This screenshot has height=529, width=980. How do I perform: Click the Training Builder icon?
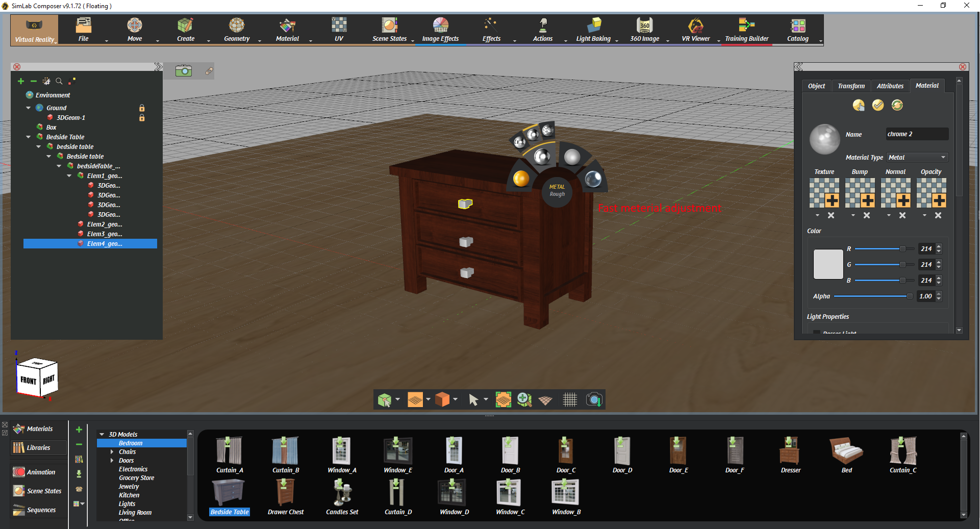pyautogui.click(x=746, y=26)
